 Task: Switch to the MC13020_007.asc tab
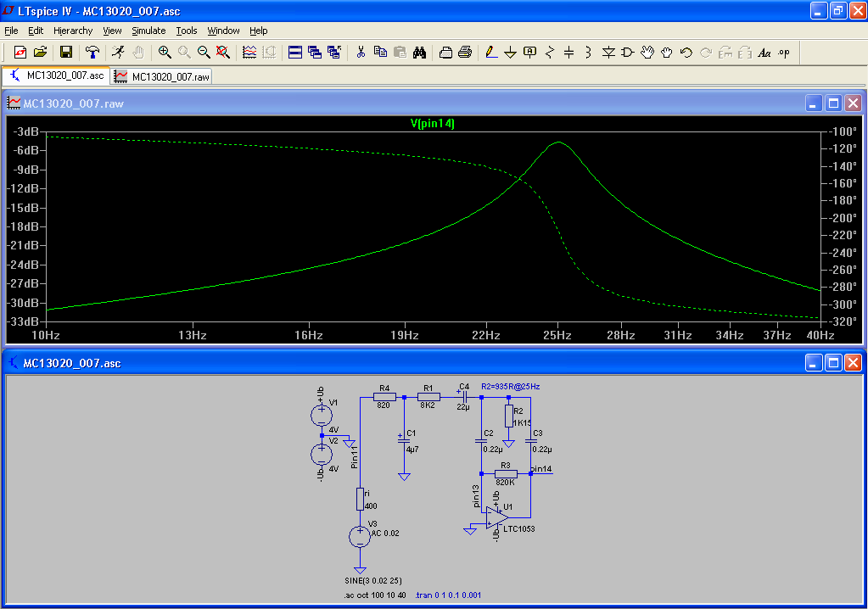coord(57,75)
